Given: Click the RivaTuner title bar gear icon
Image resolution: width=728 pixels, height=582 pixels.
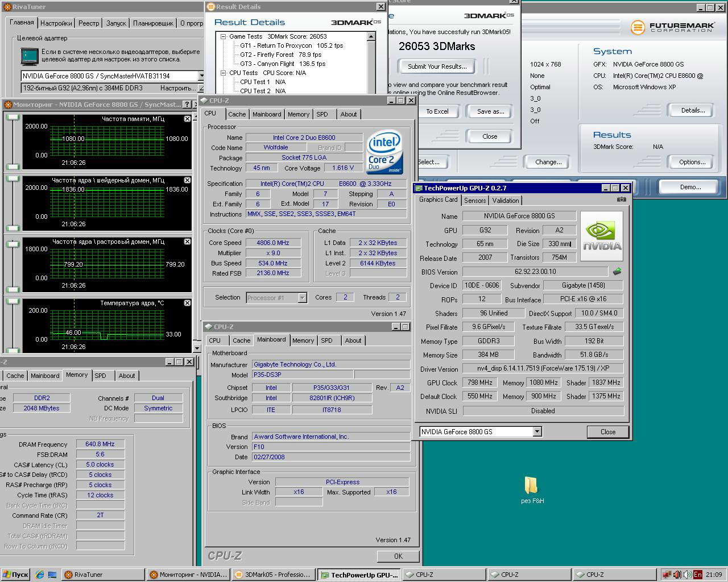Looking at the screenshot, I should pos(7,7).
